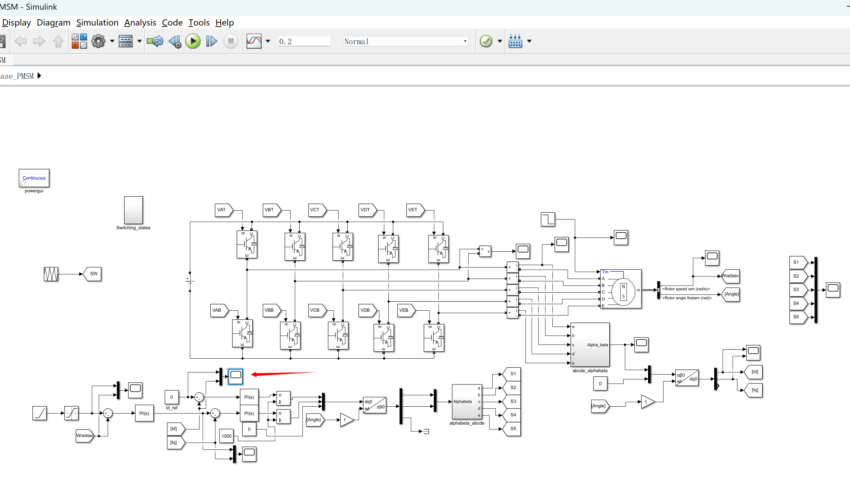Screen dimensions: 850x504
Task: Click the Run simulation play button
Action: pyautogui.click(x=193, y=41)
